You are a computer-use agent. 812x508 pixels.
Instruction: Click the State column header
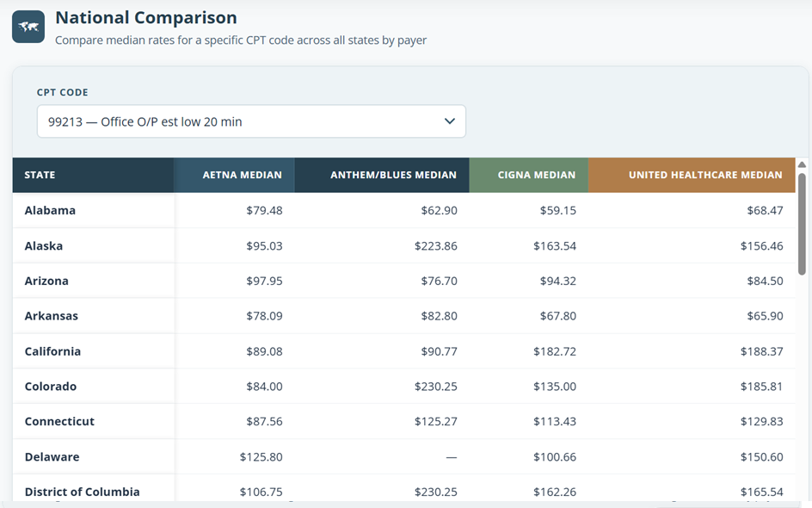[x=93, y=175]
